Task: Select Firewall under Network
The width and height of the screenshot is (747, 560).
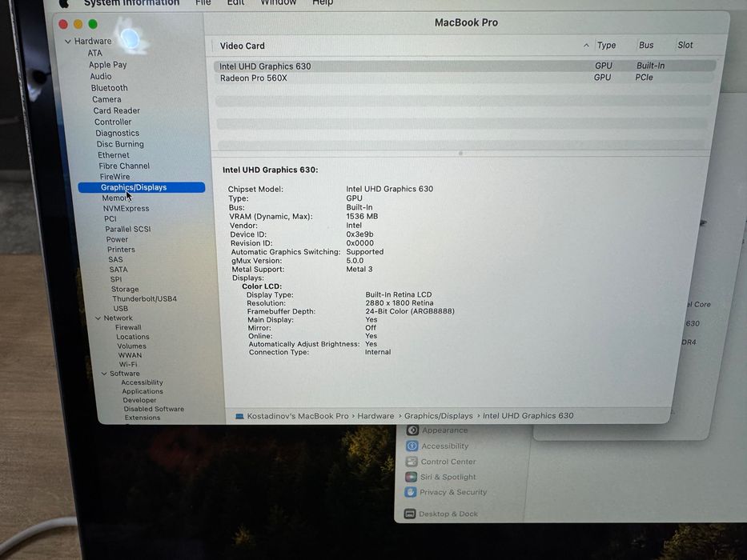Action: (128, 328)
